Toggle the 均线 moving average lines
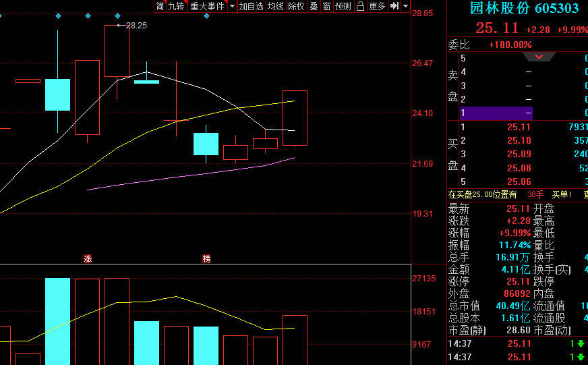The width and height of the screenshot is (588, 365). pyautogui.click(x=276, y=6)
